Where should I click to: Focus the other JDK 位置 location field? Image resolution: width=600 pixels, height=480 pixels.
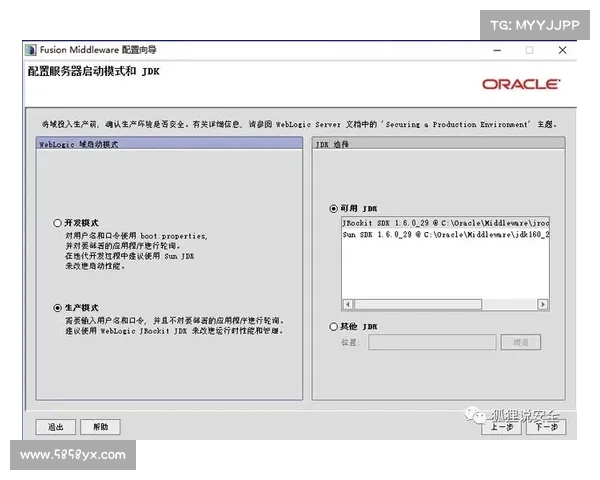(432, 343)
